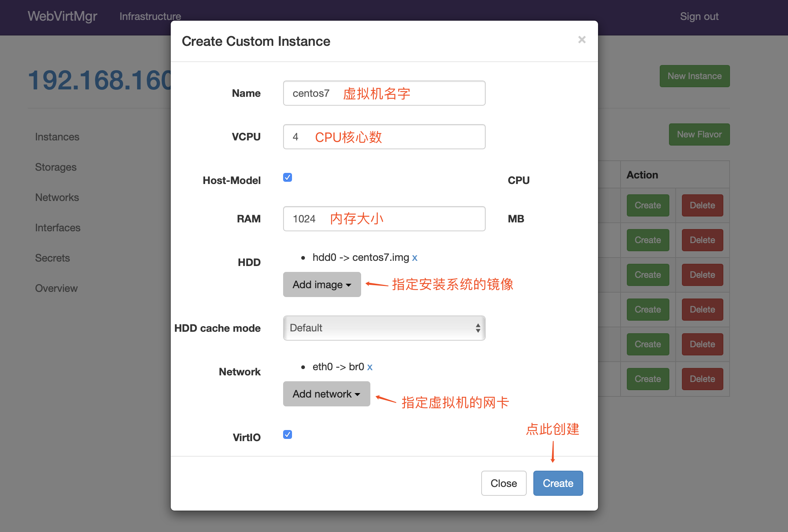788x532 pixels.
Task: Close dialog with the X icon
Action: 582,40
